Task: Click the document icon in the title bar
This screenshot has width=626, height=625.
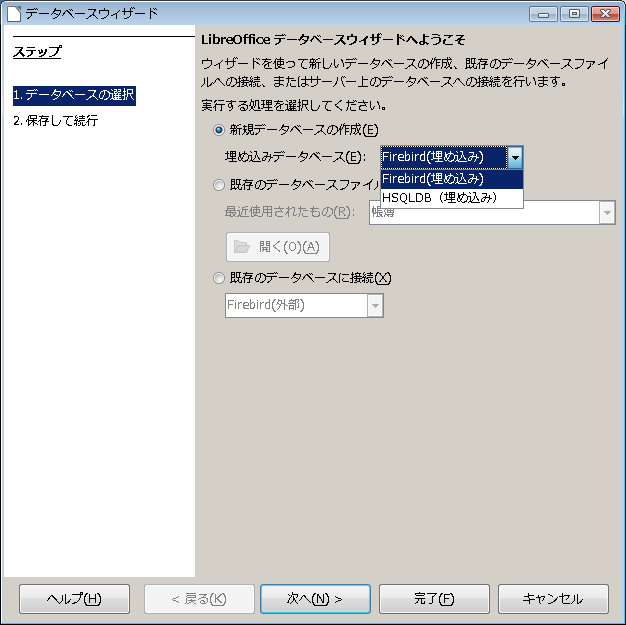Action: [14, 14]
